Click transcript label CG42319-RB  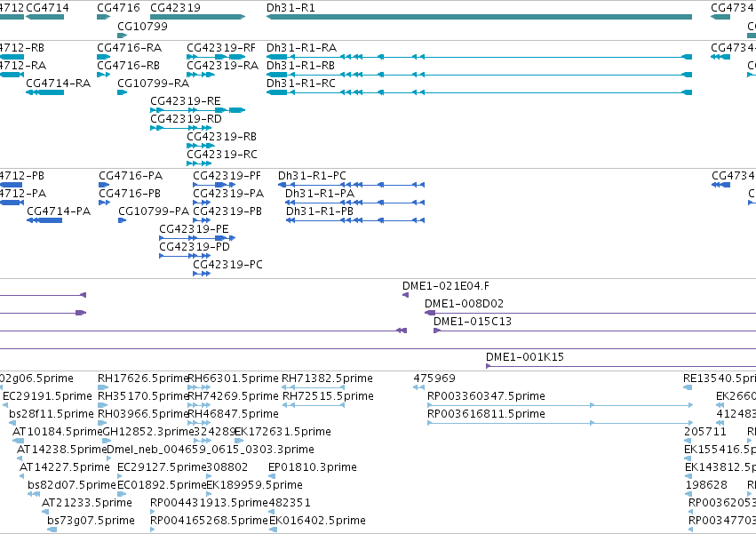pyautogui.click(x=222, y=137)
